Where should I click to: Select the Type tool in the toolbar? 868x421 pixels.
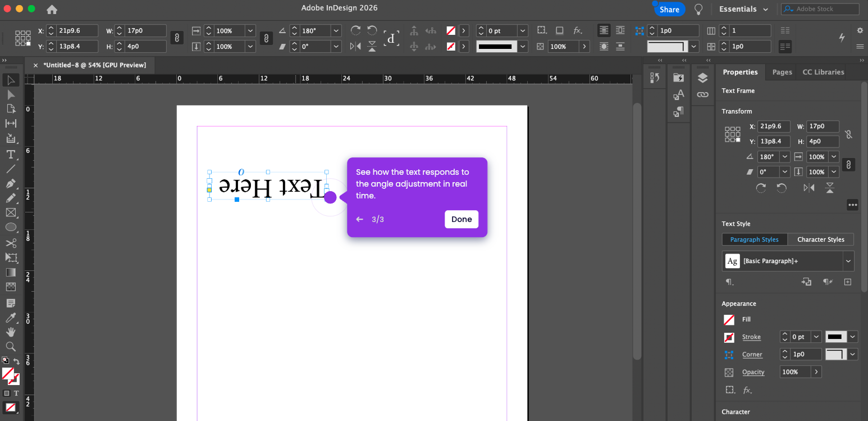tap(11, 155)
